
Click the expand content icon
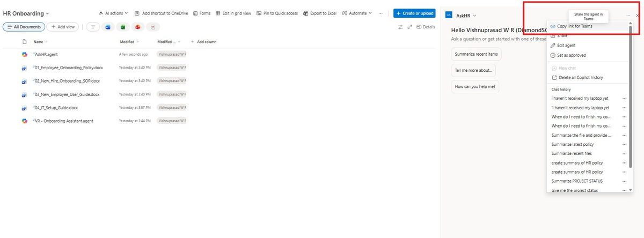(x=410, y=27)
